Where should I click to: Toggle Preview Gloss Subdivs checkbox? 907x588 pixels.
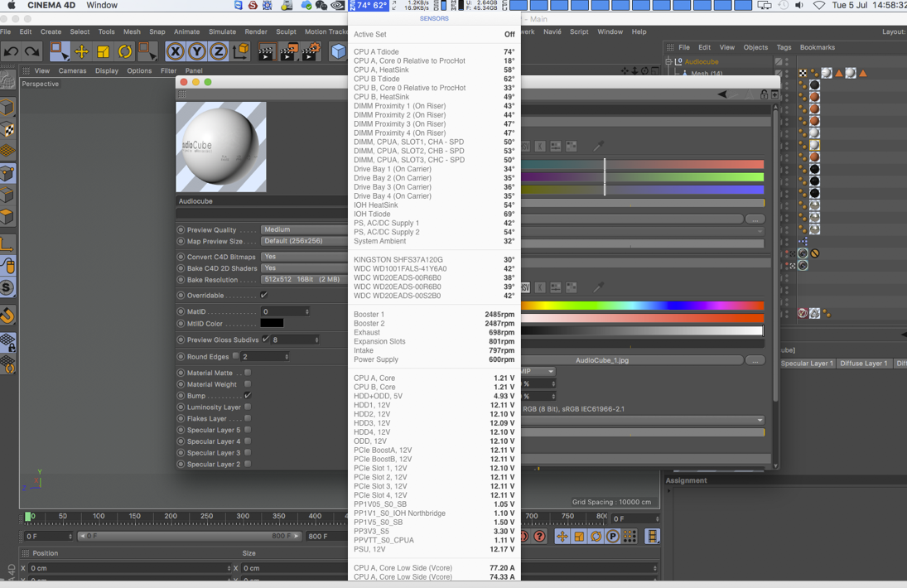[x=266, y=340]
